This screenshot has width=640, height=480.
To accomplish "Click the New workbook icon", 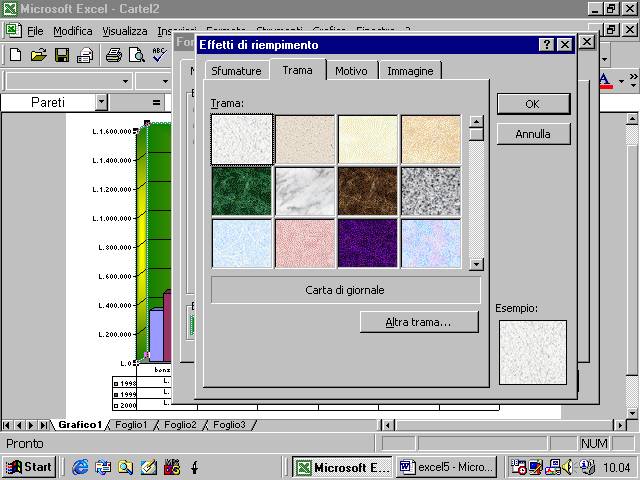I will tap(14, 55).
